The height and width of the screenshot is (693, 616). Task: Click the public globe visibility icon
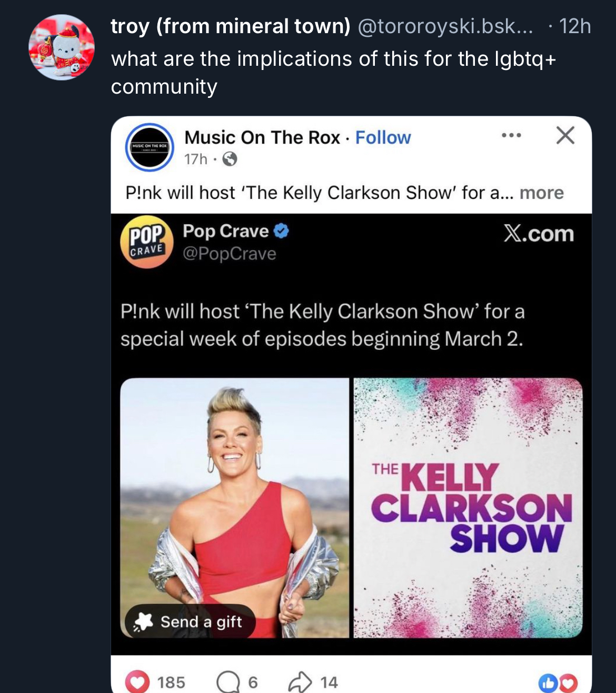pyautogui.click(x=230, y=159)
